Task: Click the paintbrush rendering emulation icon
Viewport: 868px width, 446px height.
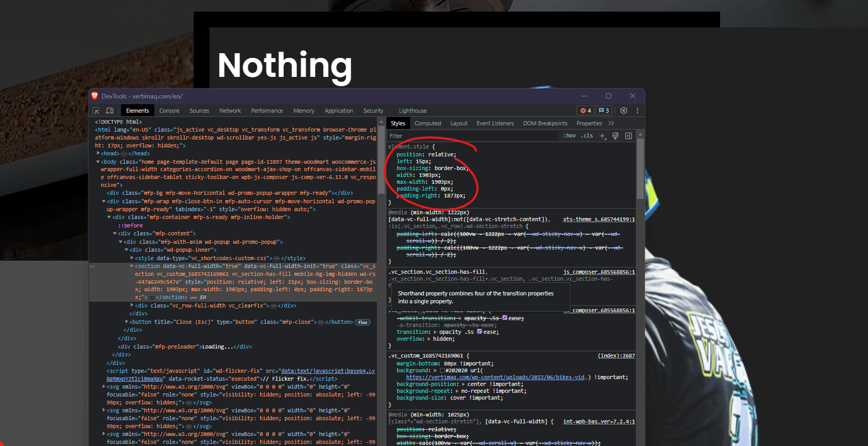Action: point(615,136)
